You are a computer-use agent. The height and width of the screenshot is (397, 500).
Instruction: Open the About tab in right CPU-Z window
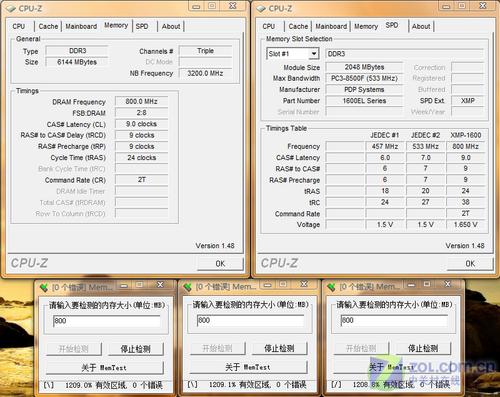[421, 26]
